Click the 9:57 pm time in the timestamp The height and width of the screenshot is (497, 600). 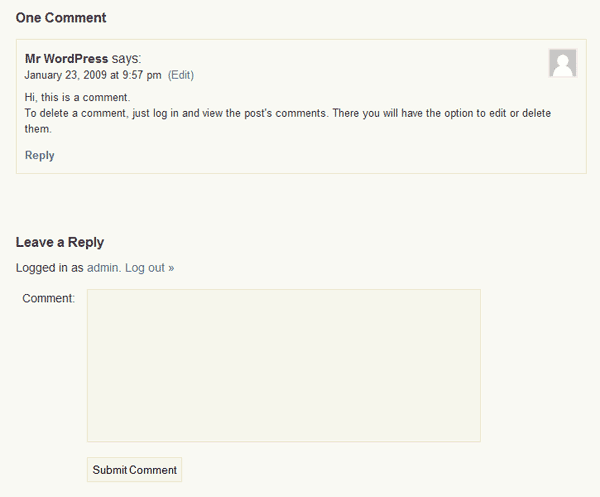[142, 75]
